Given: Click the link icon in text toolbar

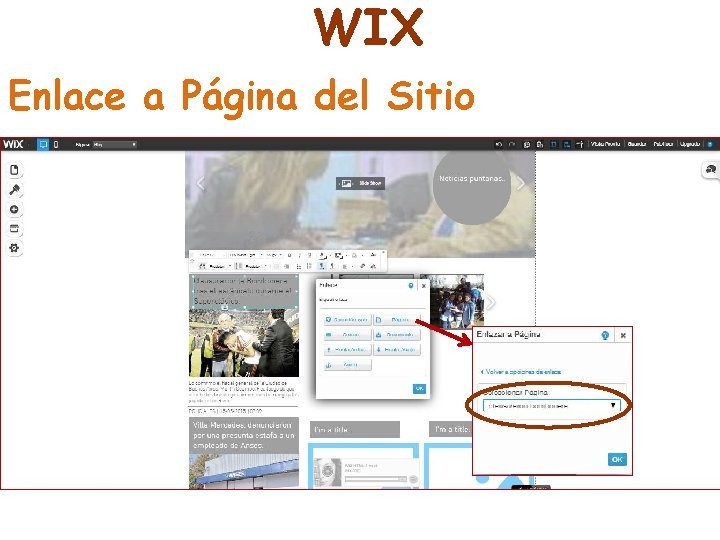Looking at the screenshot, I should tap(363, 266).
